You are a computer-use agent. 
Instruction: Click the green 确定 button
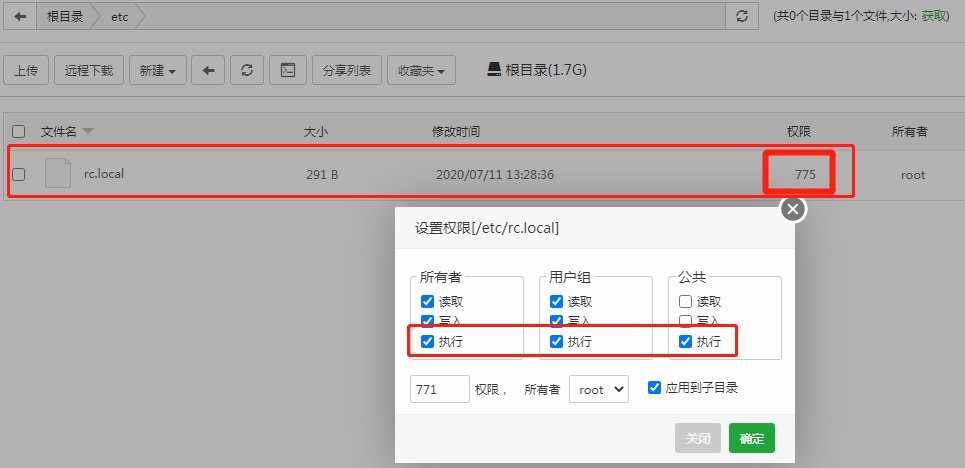coord(751,438)
